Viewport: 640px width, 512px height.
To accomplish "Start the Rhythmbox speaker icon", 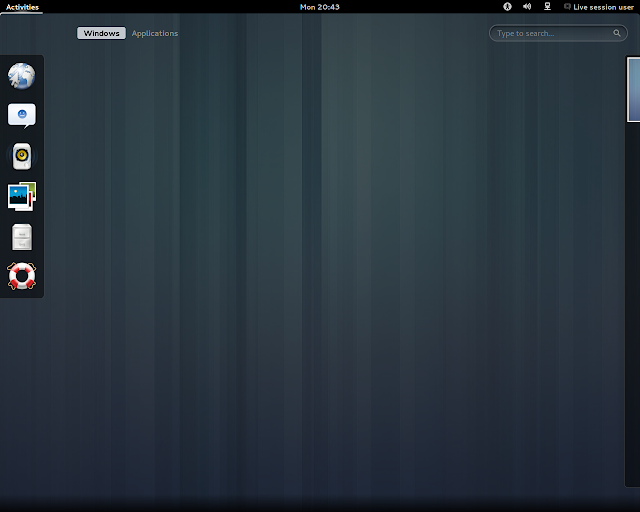I will coord(22,156).
